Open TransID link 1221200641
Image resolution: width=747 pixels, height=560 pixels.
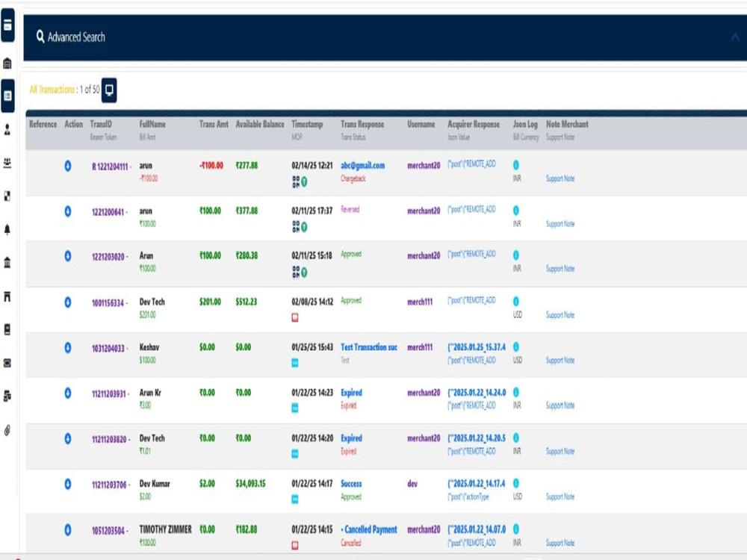108,212
